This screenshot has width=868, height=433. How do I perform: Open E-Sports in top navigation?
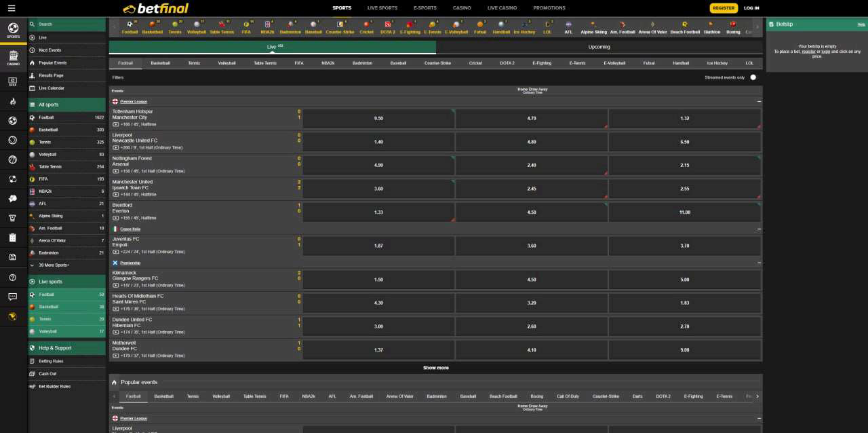tap(425, 8)
